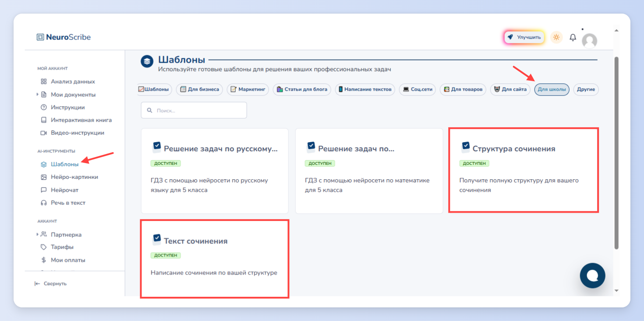The height and width of the screenshot is (321, 644).
Task: Open notifications bell icon
Action: [x=573, y=38]
